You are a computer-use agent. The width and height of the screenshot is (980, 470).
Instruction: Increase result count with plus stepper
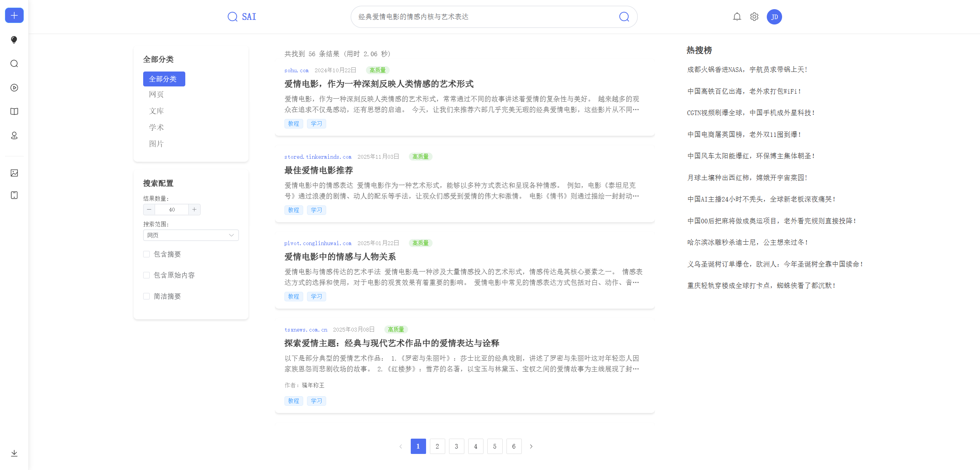(x=194, y=210)
